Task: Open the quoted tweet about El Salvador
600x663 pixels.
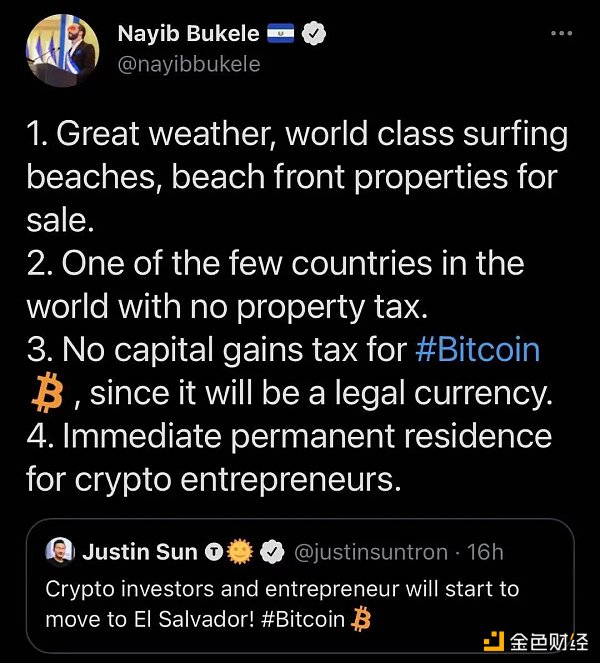Action: (x=282, y=588)
